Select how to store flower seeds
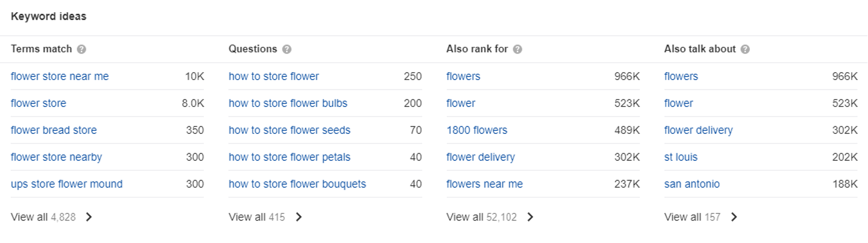868x243 pixels. 290,130
